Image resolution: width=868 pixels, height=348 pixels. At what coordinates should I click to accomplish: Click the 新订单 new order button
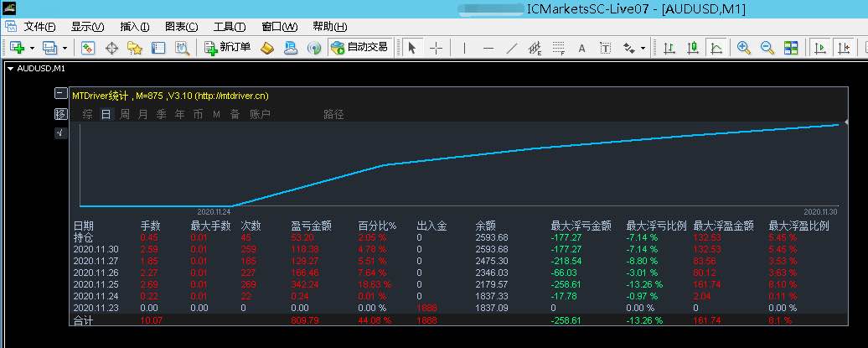coord(227,48)
